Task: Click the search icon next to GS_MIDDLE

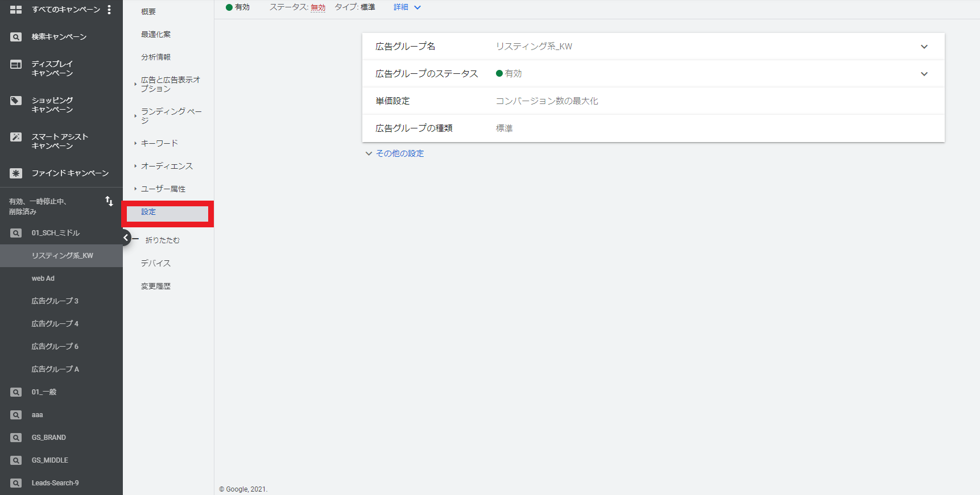Action: tap(16, 460)
